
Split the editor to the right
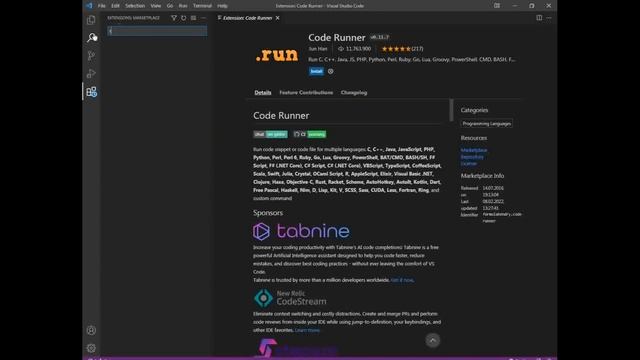(x=539, y=18)
